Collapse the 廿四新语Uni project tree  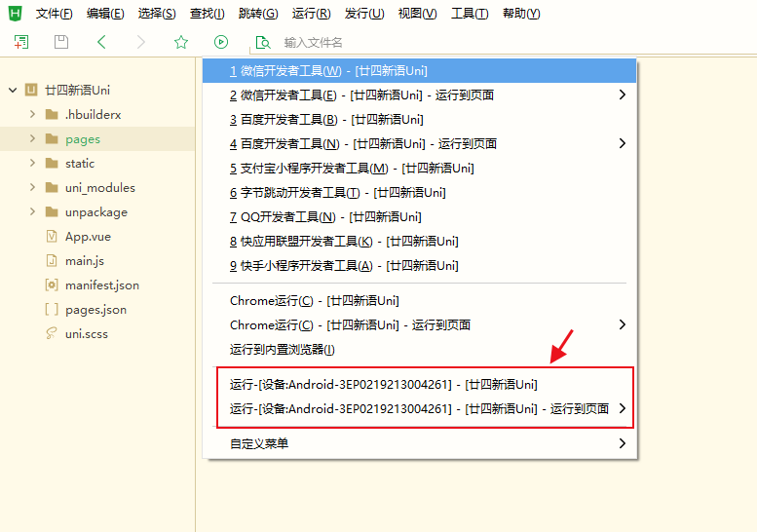point(13,90)
